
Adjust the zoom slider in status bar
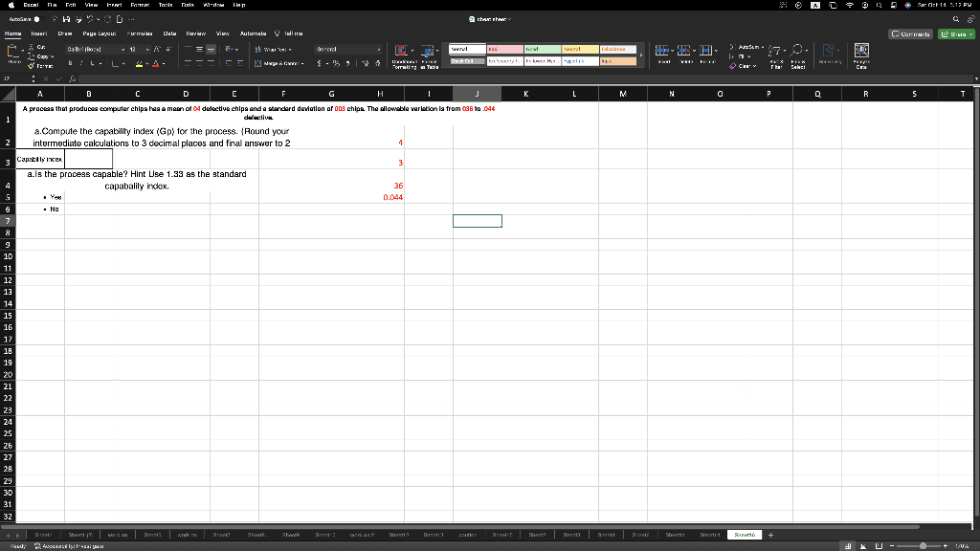click(923, 546)
